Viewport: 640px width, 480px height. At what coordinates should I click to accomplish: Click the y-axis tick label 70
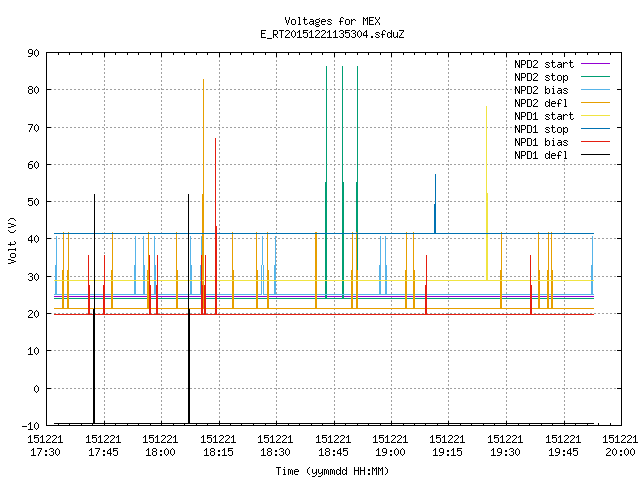[33, 128]
